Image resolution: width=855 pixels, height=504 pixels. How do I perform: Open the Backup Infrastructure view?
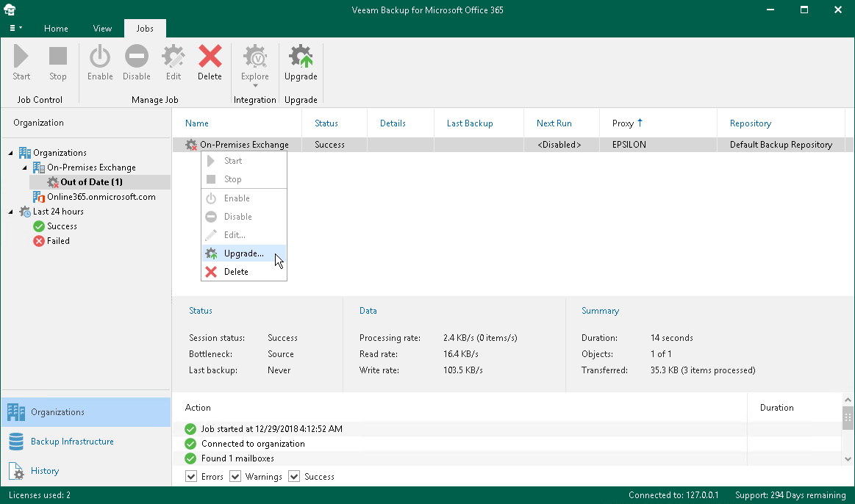point(72,442)
